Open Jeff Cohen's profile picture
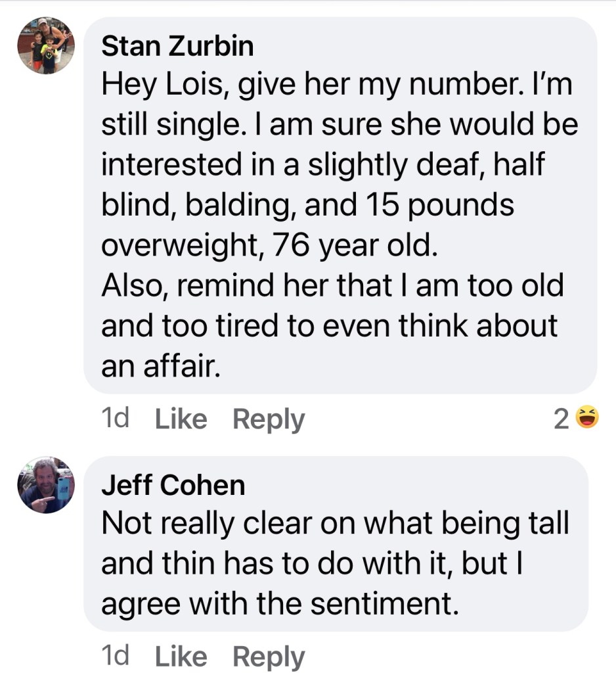Viewport: 616px width, 673px height. click(46, 485)
